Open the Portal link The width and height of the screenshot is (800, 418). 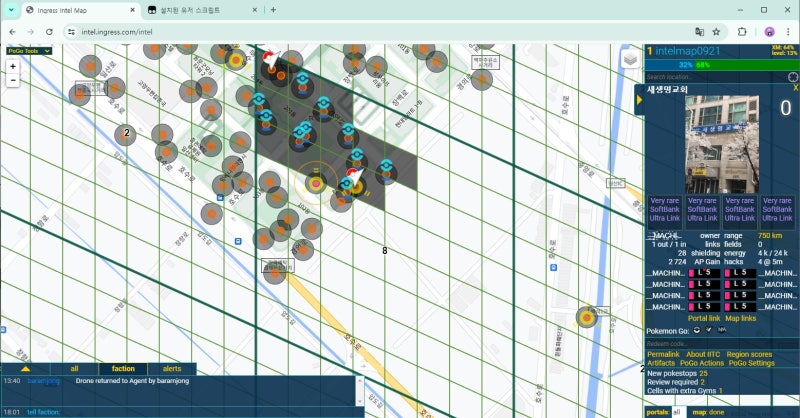click(x=704, y=318)
